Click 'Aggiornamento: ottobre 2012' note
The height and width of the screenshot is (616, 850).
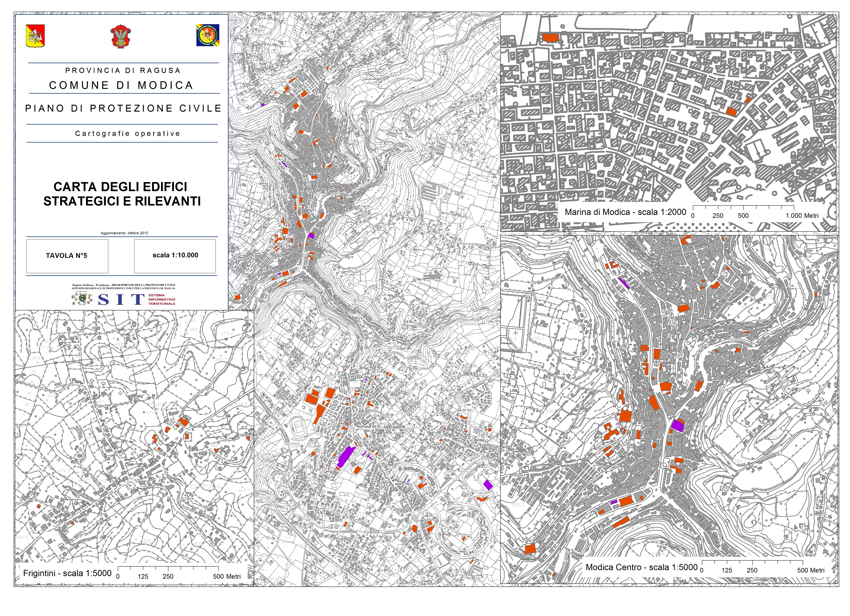[x=124, y=233]
